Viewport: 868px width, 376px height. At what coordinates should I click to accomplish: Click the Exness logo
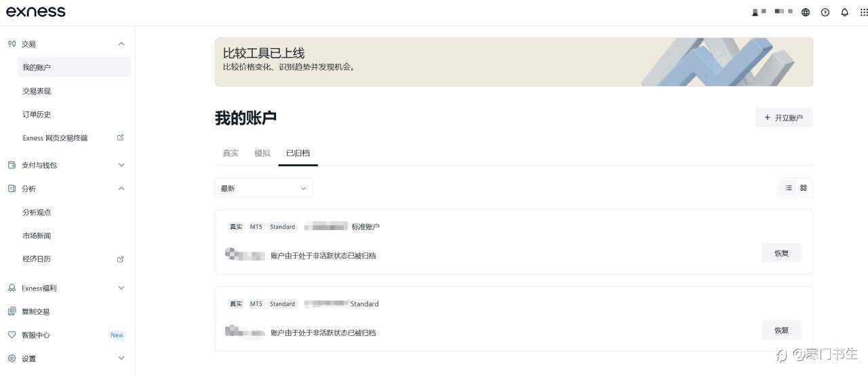[x=36, y=12]
